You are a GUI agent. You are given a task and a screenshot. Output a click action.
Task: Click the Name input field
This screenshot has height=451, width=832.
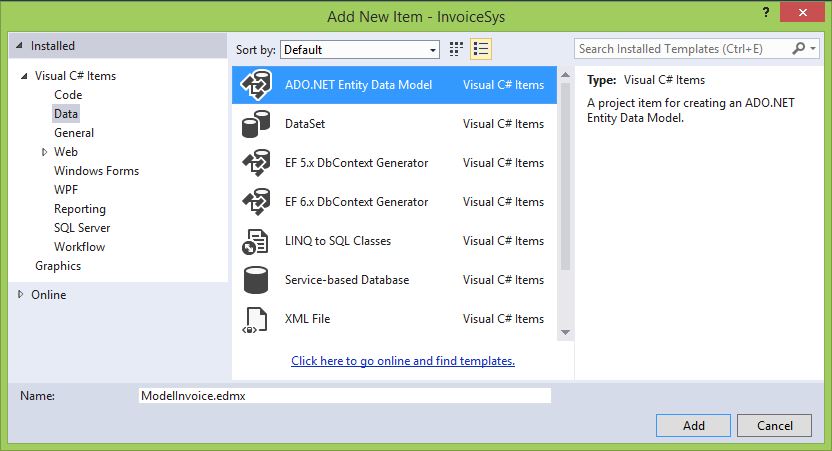click(x=345, y=396)
